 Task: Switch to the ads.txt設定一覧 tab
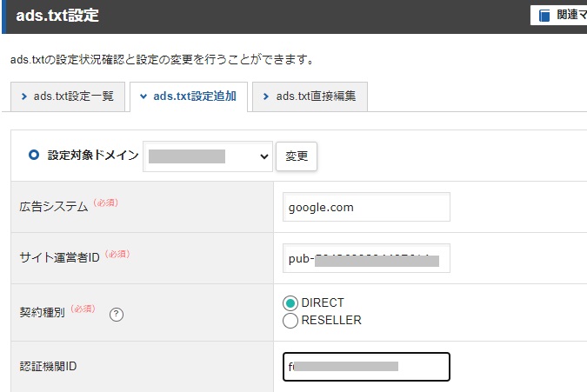[68, 96]
